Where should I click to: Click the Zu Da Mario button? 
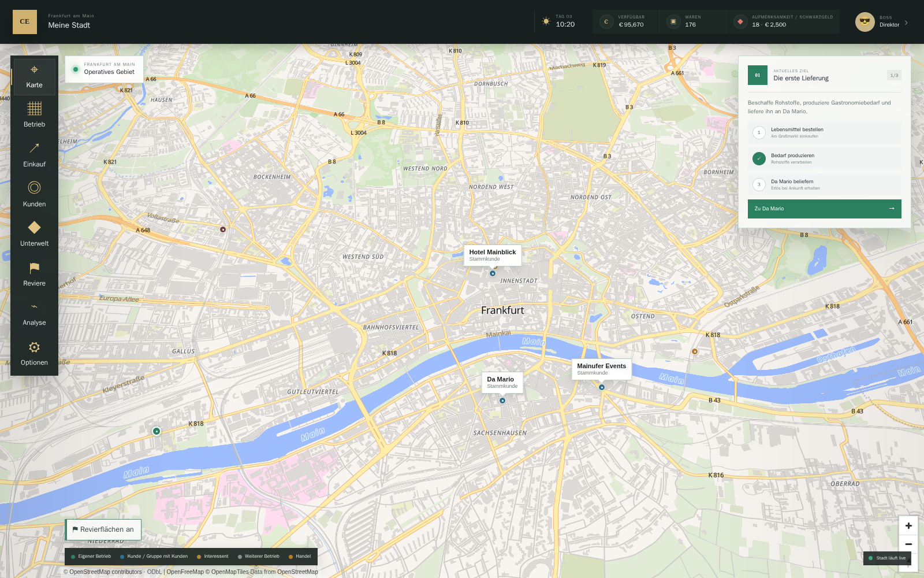824,209
